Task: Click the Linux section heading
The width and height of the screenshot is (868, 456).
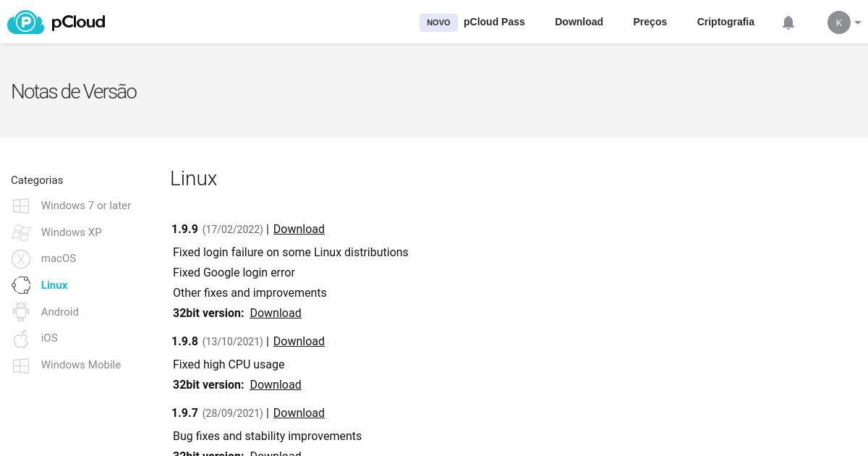Action: click(194, 179)
